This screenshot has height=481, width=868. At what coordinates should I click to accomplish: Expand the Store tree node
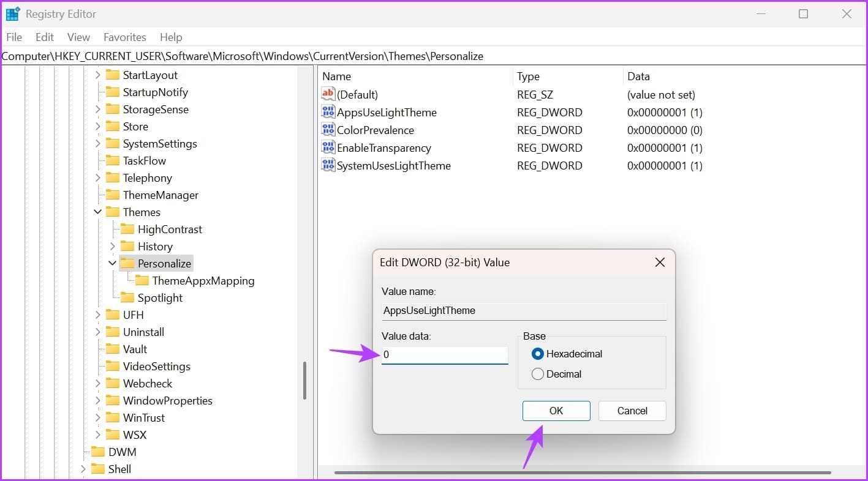pyautogui.click(x=97, y=126)
